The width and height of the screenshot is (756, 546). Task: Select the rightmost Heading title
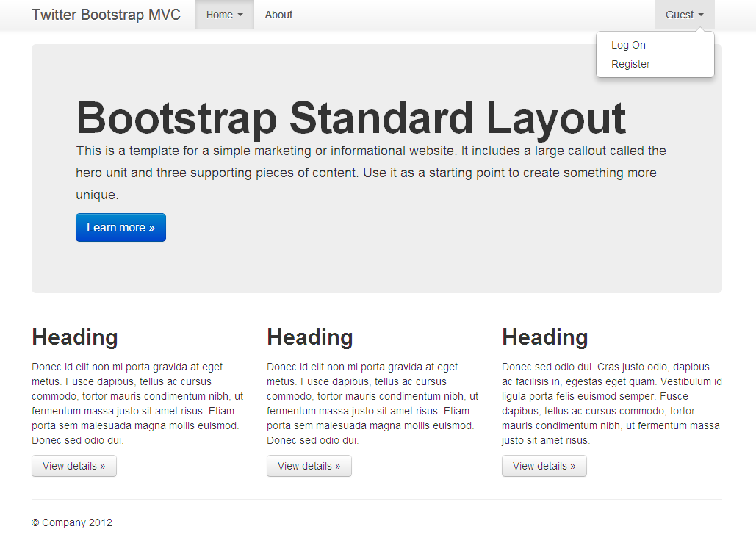pos(544,337)
